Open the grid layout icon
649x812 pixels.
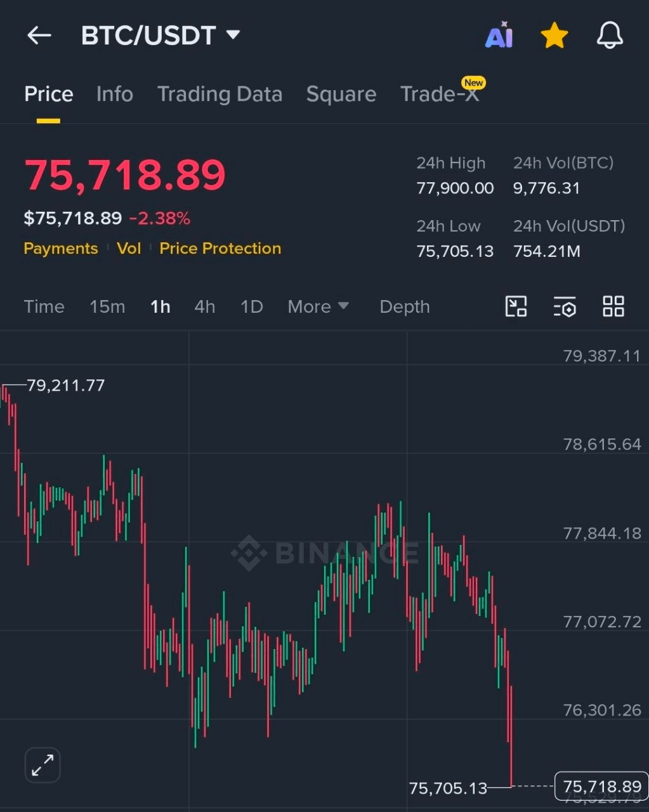(x=613, y=306)
